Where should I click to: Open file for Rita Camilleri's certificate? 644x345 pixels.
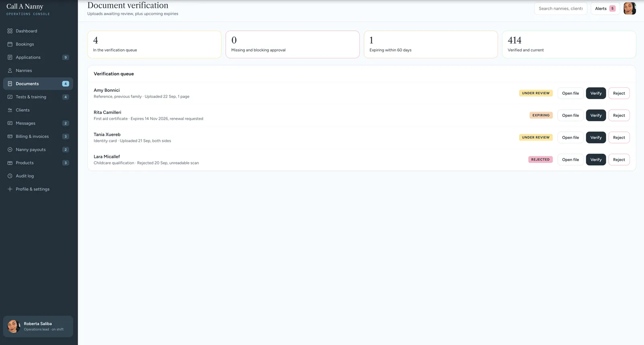570,115
